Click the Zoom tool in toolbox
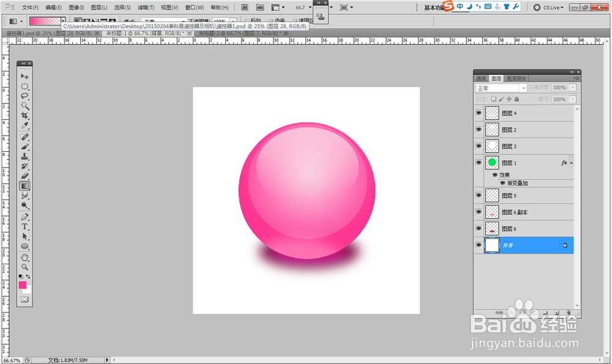The width and height of the screenshot is (612, 364). tap(25, 267)
